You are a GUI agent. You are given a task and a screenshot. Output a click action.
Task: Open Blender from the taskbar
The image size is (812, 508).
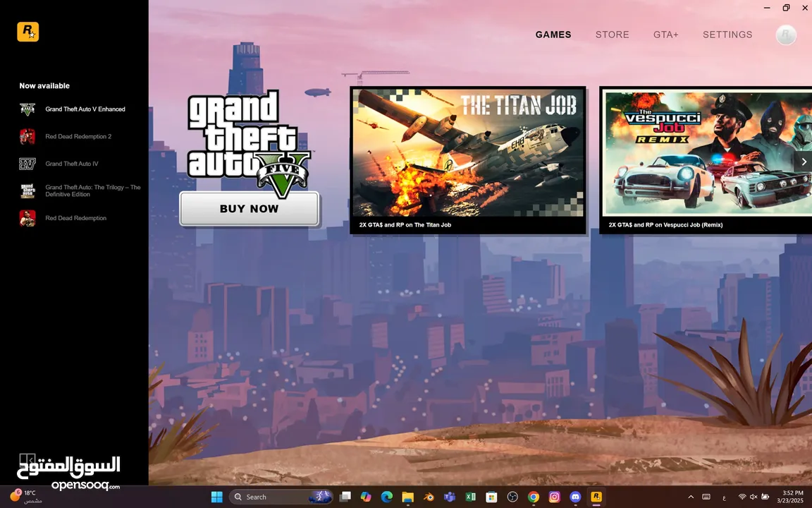pos(429,497)
